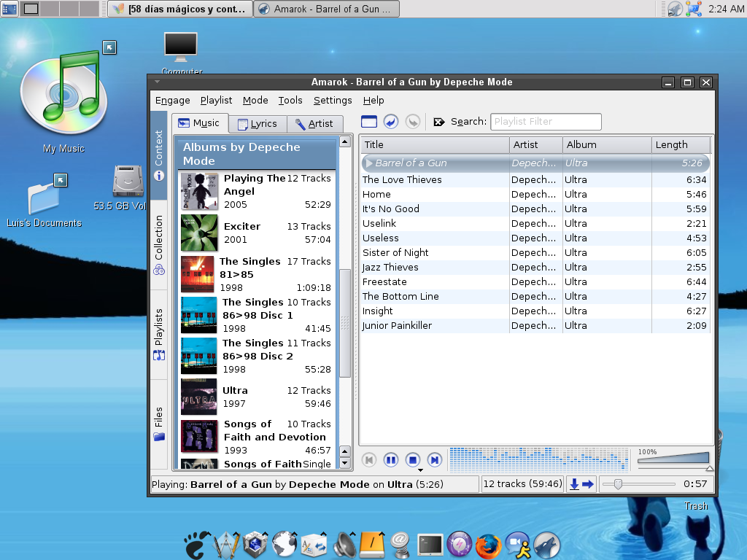Focus the Playlist Filter search field
The height and width of the screenshot is (560, 747).
pos(546,122)
